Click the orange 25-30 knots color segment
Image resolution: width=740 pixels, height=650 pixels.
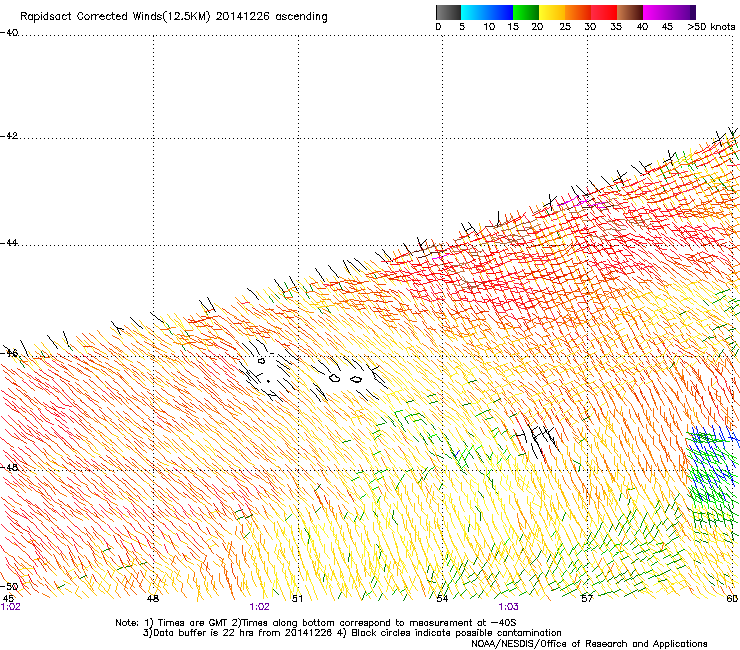click(x=578, y=13)
